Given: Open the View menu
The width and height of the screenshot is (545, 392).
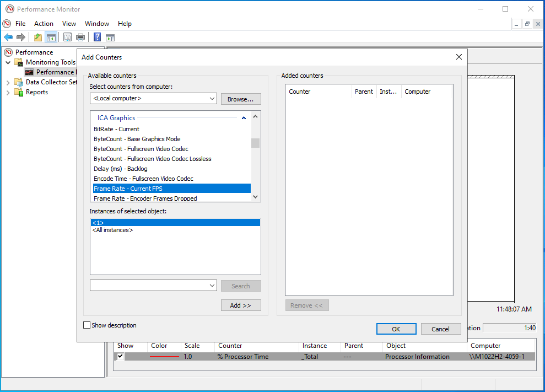Looking at the screenshot, I should pos(69,24).
